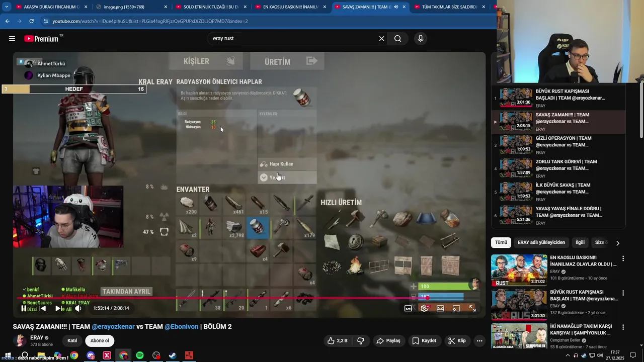Image resolution: width=644 pixels, height=362 pixels.
Task: Play playlist item BÜYÜK RUST KAPIŞMASI
Action: [558, 99]
